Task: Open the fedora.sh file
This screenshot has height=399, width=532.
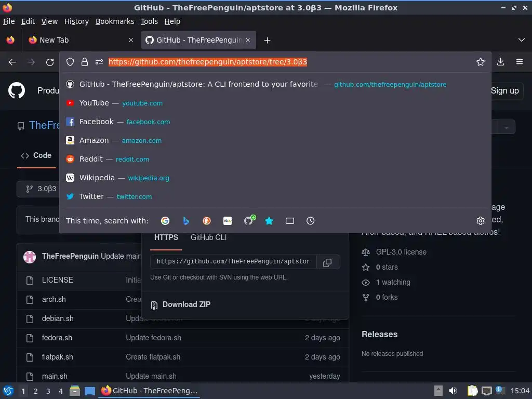Action: [x=57, y=338]
